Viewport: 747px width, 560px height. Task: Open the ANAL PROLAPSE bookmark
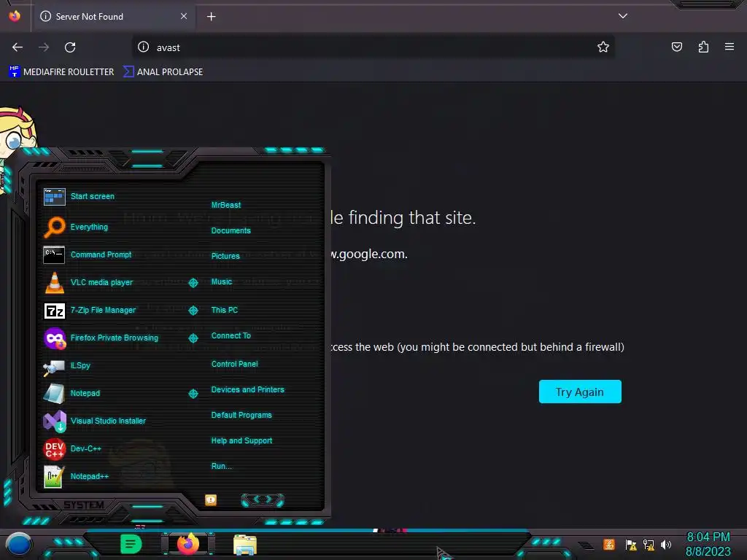click(x=163, y=72)
